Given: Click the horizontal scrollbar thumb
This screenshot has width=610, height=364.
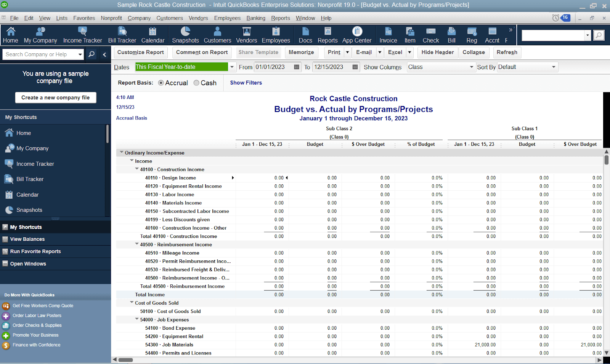Looking at the screenshot, I should tap(125, 360).
